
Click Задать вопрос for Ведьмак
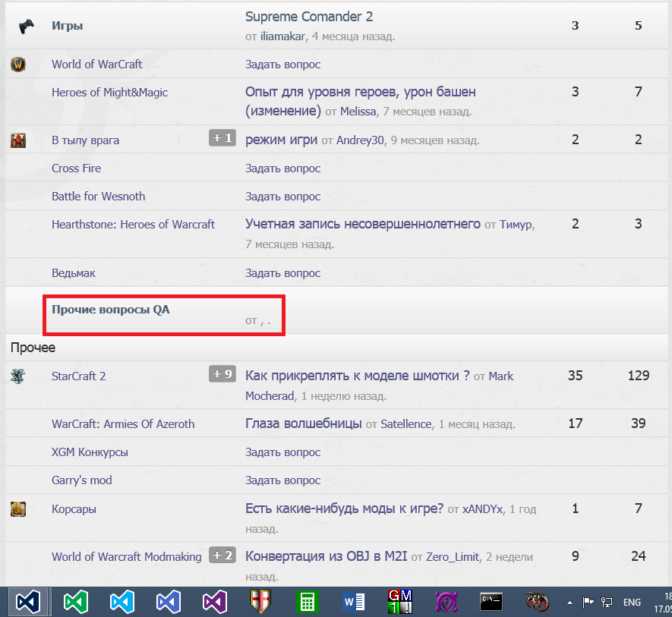pos(283,273)
